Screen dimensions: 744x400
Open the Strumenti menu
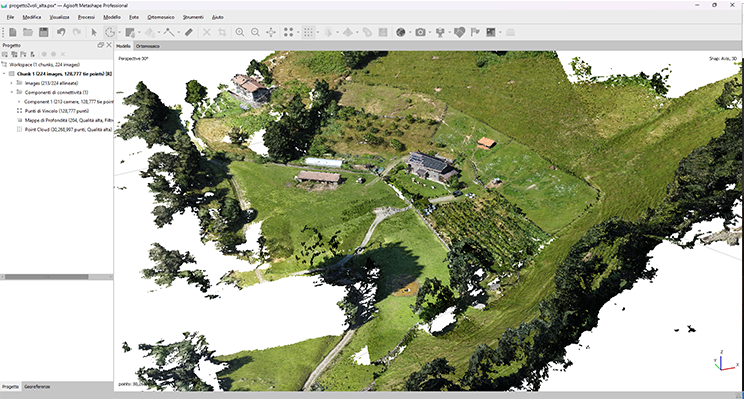click(193, 17)
